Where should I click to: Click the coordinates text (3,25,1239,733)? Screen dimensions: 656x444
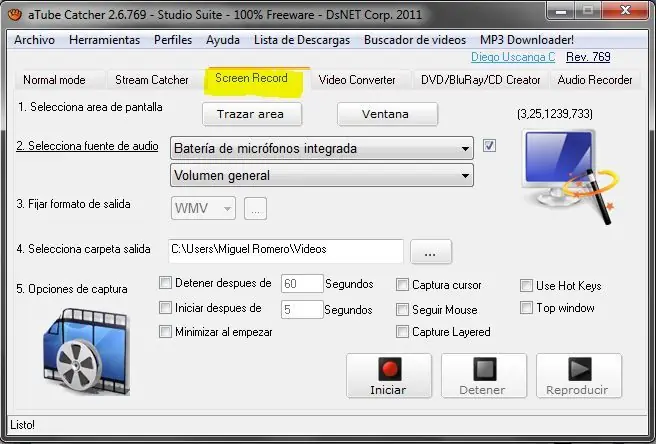tap(555, 114)
